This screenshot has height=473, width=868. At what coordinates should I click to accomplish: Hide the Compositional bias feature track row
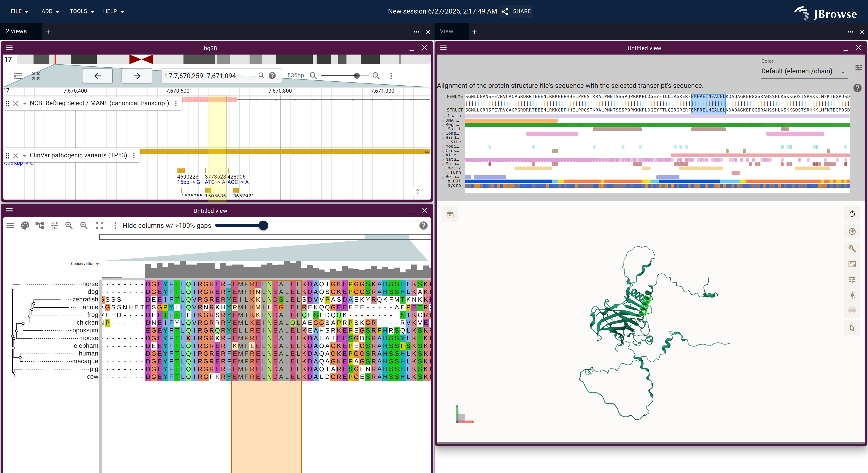[442, 134]
